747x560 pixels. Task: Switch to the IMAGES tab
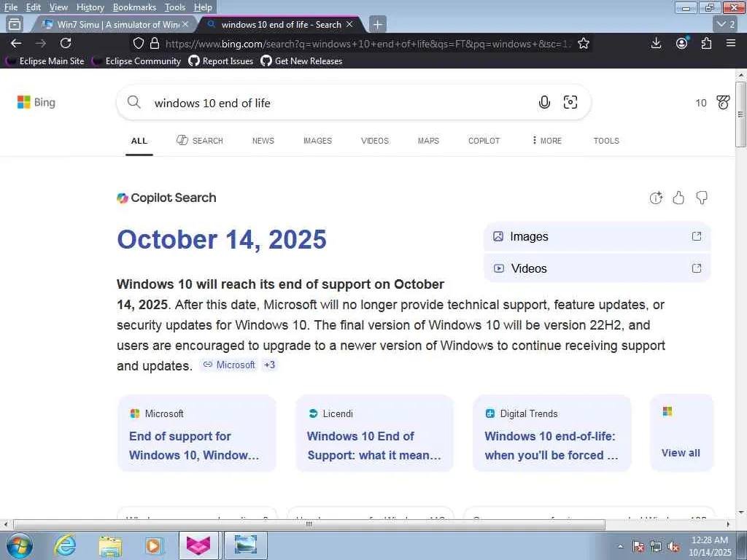(x=317, y=141)
